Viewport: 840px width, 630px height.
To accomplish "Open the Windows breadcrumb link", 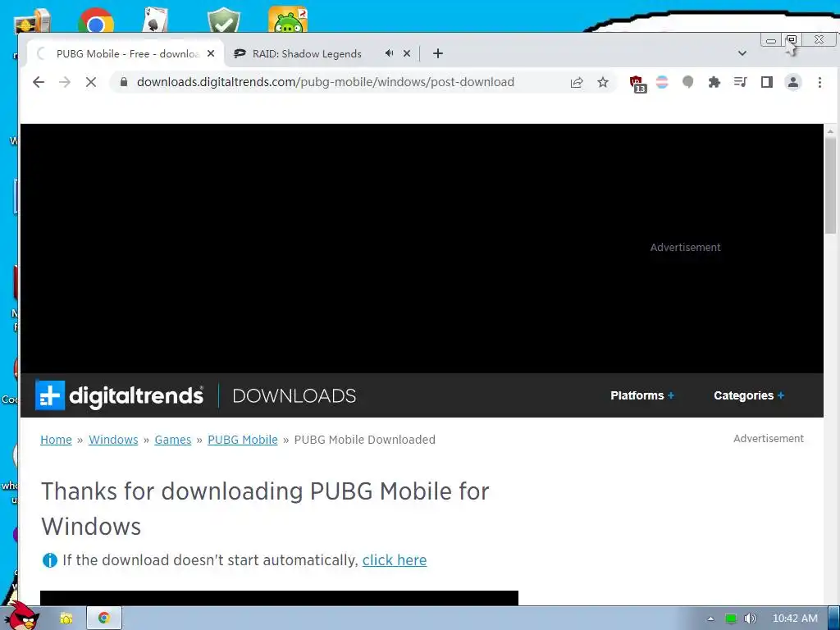I will [x=113, y=440].
